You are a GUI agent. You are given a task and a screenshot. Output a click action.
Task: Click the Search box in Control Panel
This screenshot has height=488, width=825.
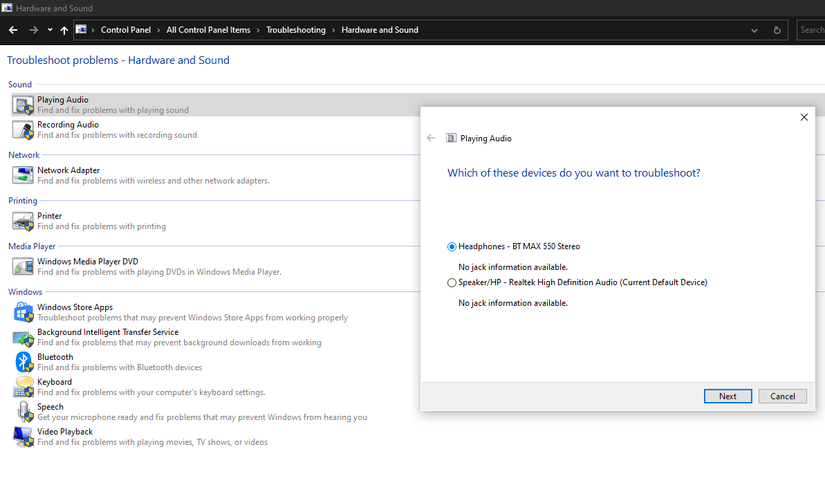811,30
